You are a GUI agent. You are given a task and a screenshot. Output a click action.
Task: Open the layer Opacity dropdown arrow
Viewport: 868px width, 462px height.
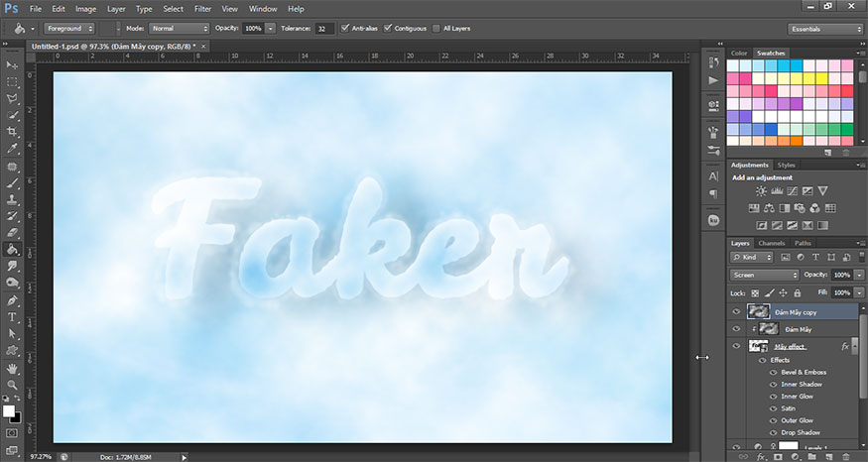tap(859, 275)
